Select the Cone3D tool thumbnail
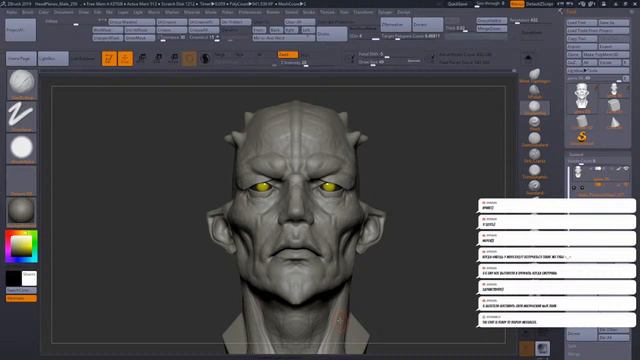 (x=614, y=122)
